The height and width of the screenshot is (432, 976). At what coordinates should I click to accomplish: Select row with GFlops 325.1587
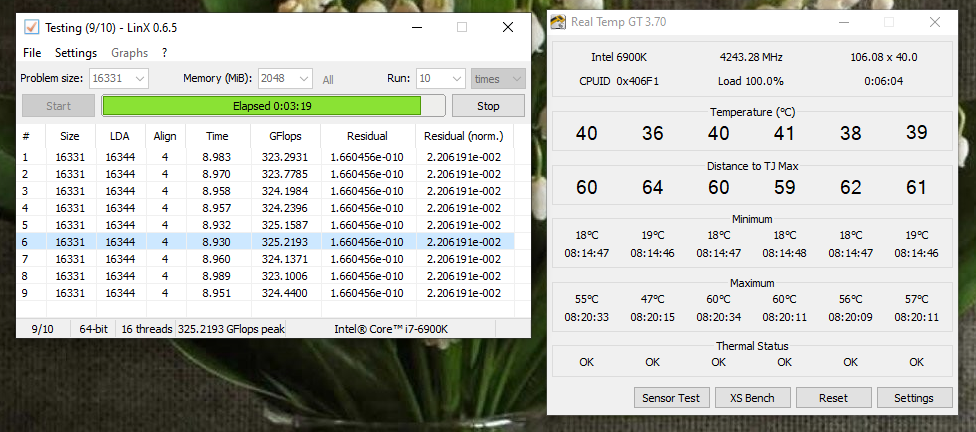266,225
